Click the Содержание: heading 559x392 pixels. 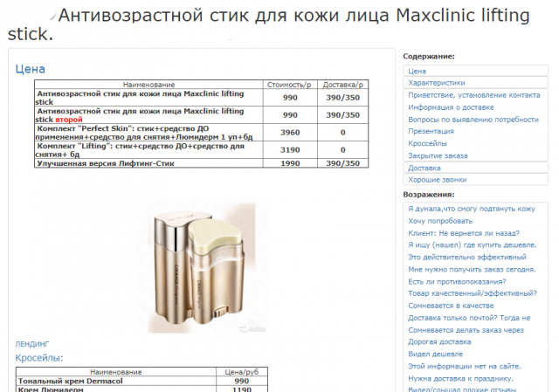429,56
